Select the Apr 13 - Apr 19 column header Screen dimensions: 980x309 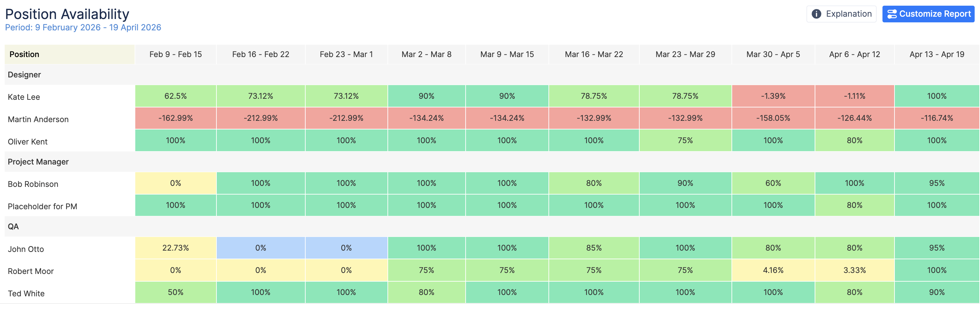(937, 54)
